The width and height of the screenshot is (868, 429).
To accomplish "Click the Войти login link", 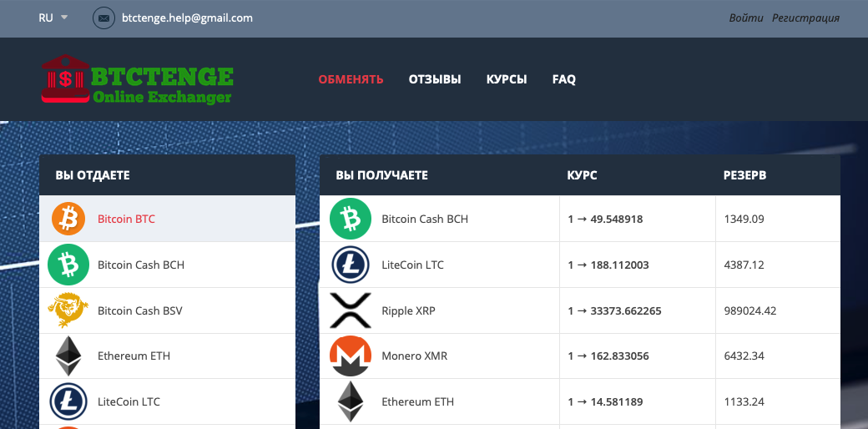I will coord(746,18).
